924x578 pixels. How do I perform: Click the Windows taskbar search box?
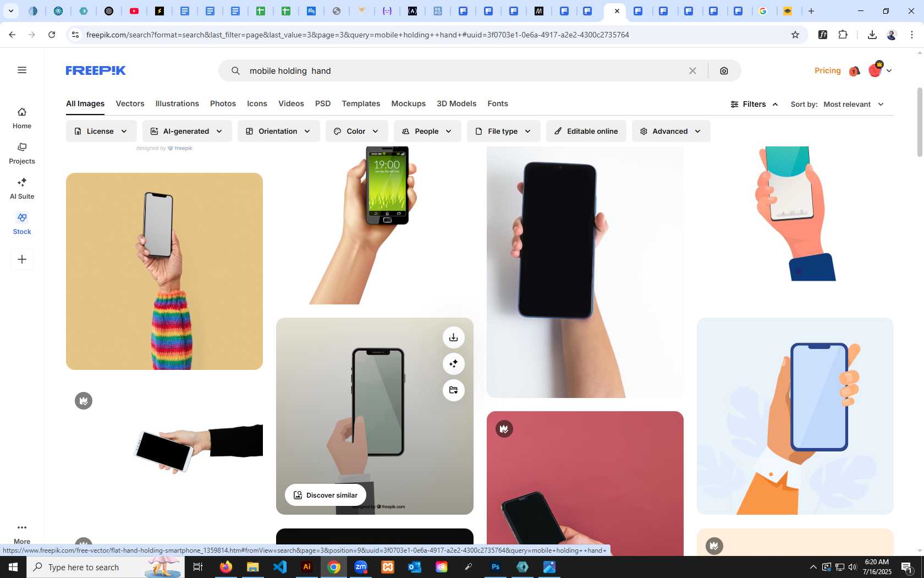pos(106,567)
